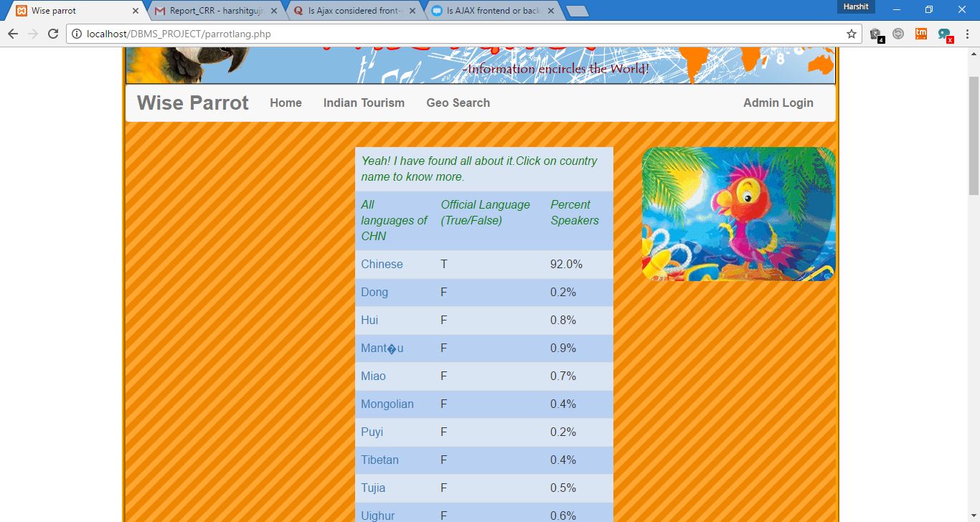Click the 'All languages of CHN' header
980x522 pixels.
[394, 220]
